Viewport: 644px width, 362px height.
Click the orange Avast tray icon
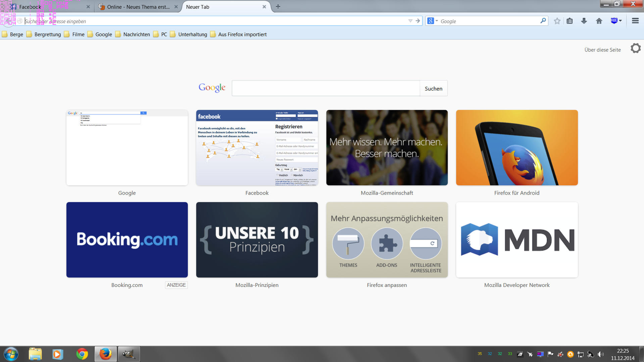tap(570, 354)
